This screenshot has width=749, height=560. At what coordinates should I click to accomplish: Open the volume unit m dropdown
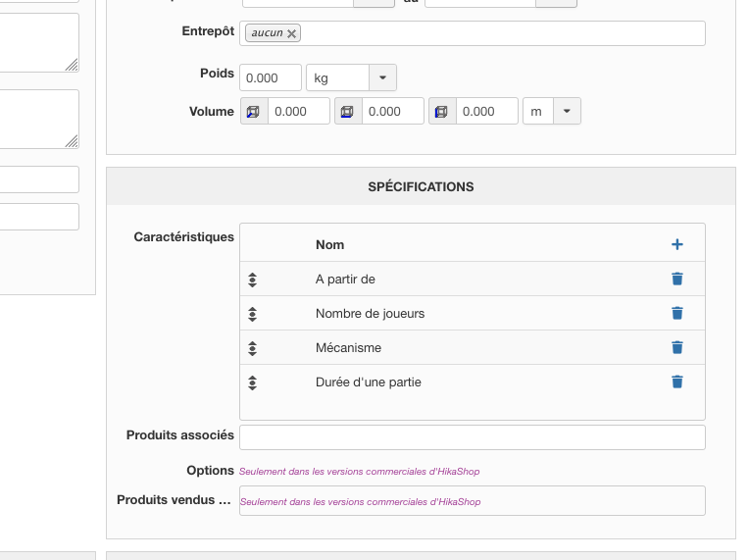tap(567, 111)
